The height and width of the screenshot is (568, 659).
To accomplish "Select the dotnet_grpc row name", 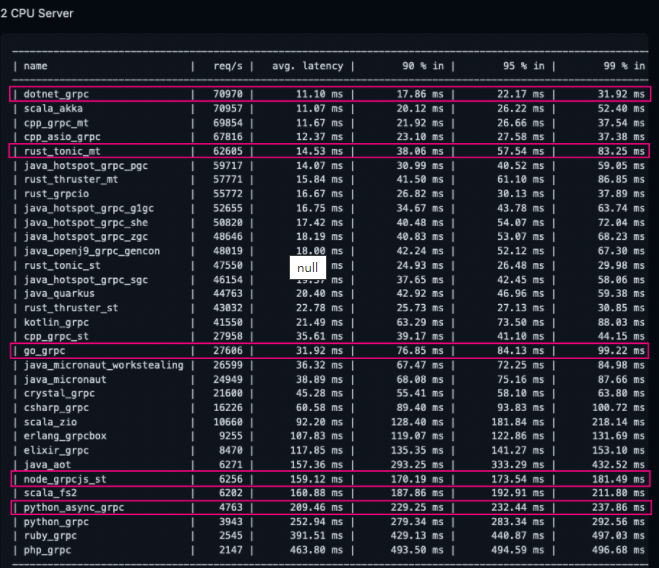I will coord(56,94).
